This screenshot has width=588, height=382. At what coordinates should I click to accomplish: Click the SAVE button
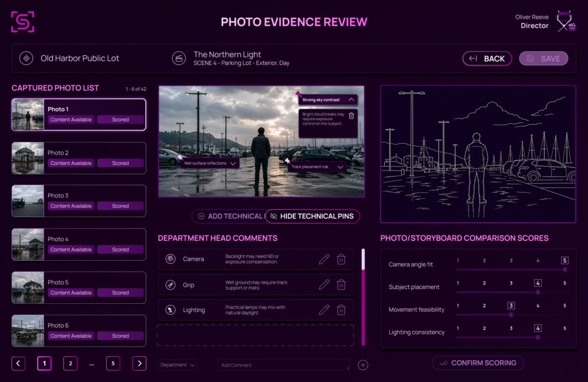pyautogui.click(x=543, y=59)
